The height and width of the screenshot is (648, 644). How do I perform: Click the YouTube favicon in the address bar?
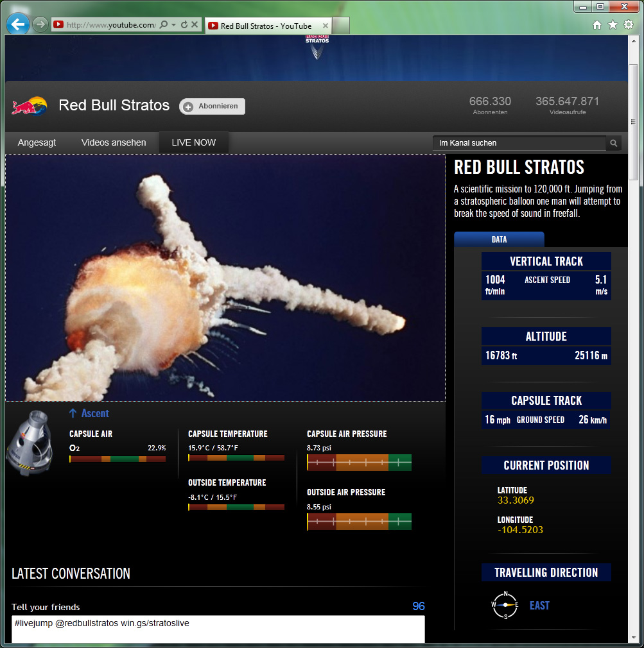(x=58, y=24)
